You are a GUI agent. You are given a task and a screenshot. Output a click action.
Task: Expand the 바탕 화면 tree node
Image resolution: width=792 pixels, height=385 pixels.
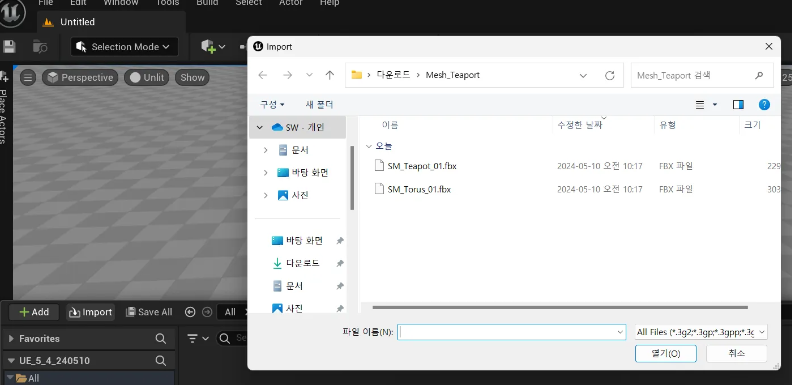click(x=266, y=173)
